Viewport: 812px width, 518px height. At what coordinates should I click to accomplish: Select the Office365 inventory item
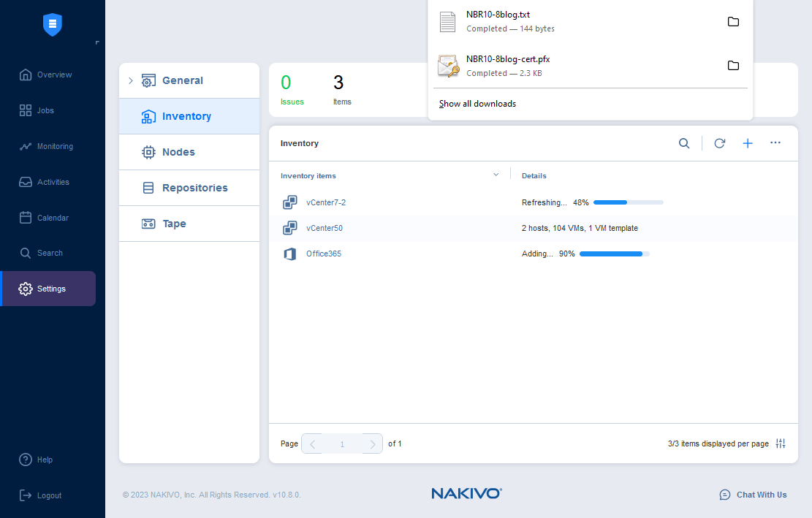pos(324,254)
